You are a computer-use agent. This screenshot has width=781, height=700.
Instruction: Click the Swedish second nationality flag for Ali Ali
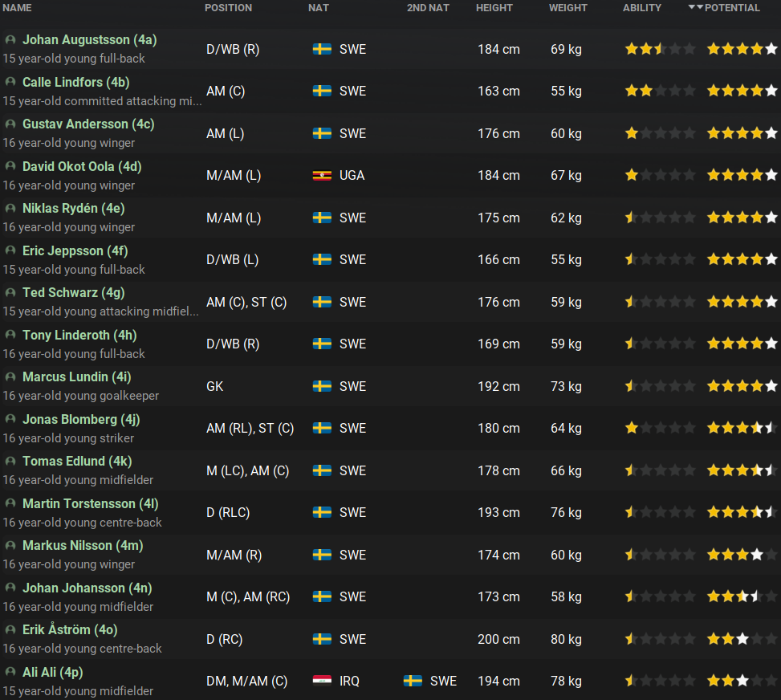(x=413, y=681)
